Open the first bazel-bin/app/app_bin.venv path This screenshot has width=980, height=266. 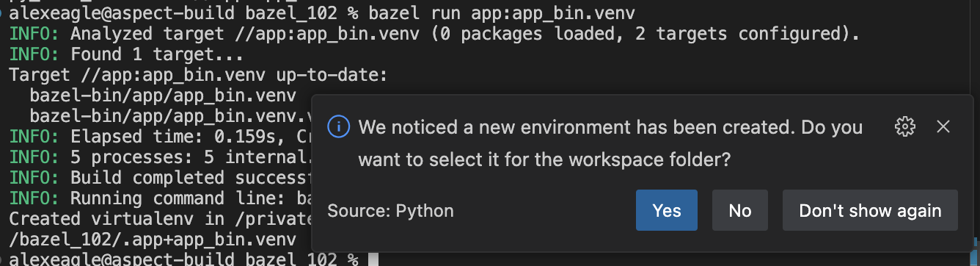click(x=163, y=96)
